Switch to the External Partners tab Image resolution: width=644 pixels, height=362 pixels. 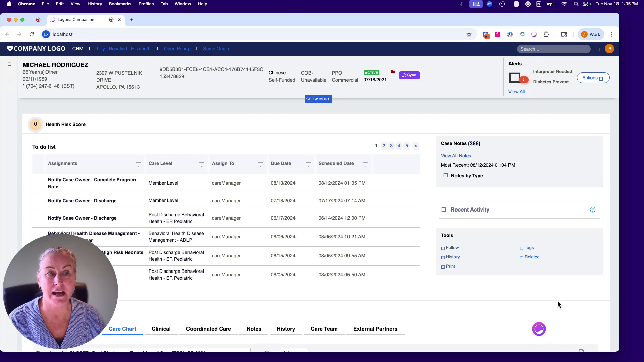pyautogui.click(x=375, y=329)
